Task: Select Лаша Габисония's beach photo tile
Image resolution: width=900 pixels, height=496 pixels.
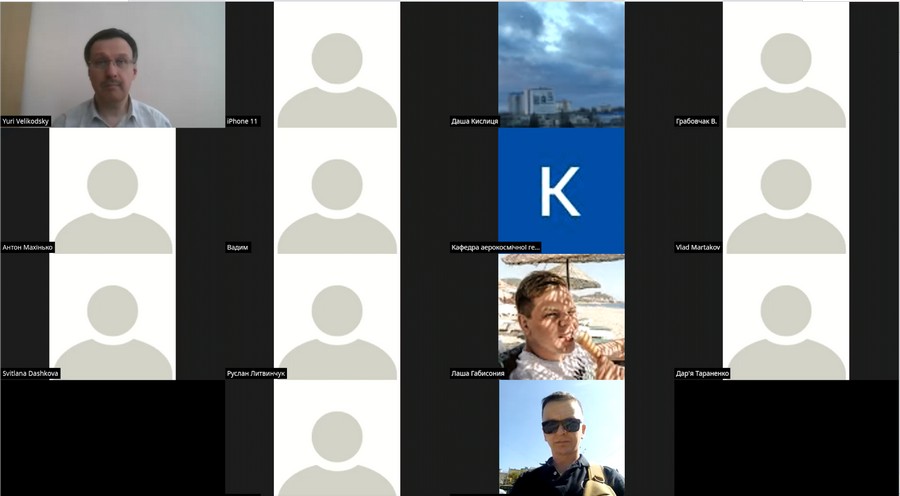Action: 561,316
